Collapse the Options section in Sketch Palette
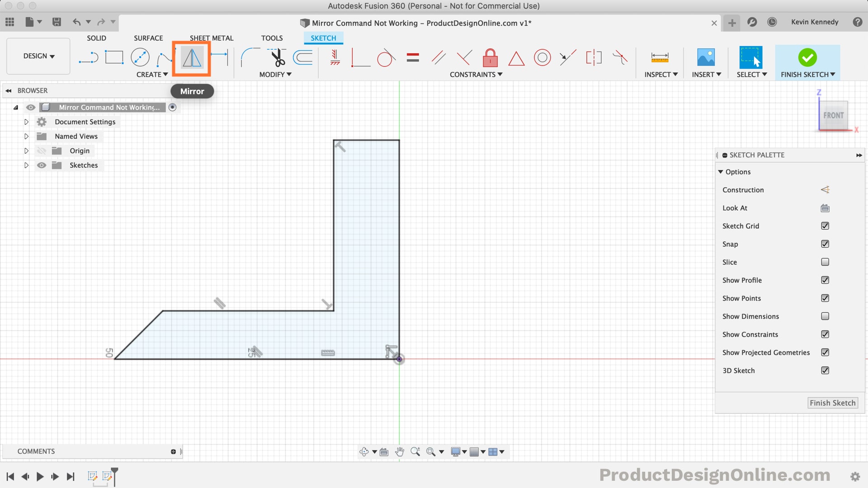The height and width of the screenshot is (488, 868). pos(721,172)
